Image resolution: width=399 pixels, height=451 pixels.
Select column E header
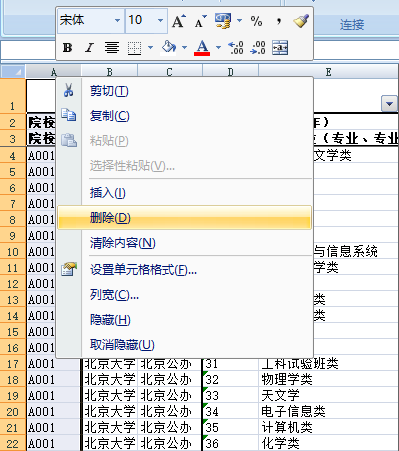click(x=328, y=71)
